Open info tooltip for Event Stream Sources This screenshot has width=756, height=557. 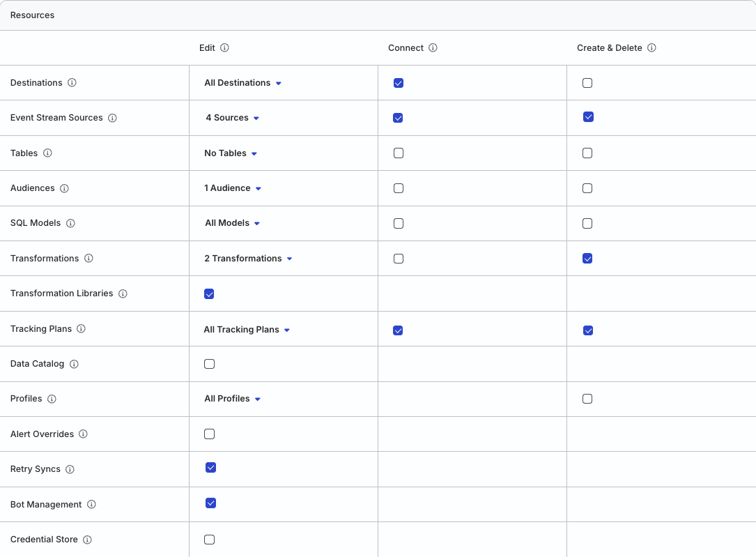click(x=112, y=118)
